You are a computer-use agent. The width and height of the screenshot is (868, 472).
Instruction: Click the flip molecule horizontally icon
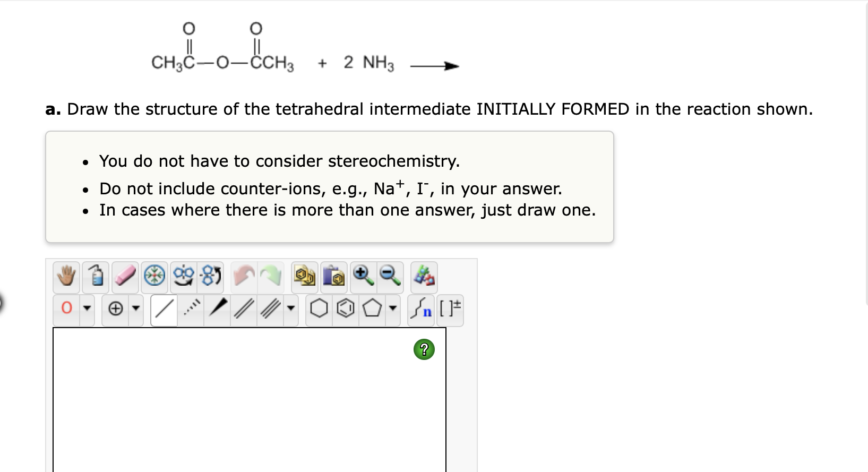(x=184, y=277)
